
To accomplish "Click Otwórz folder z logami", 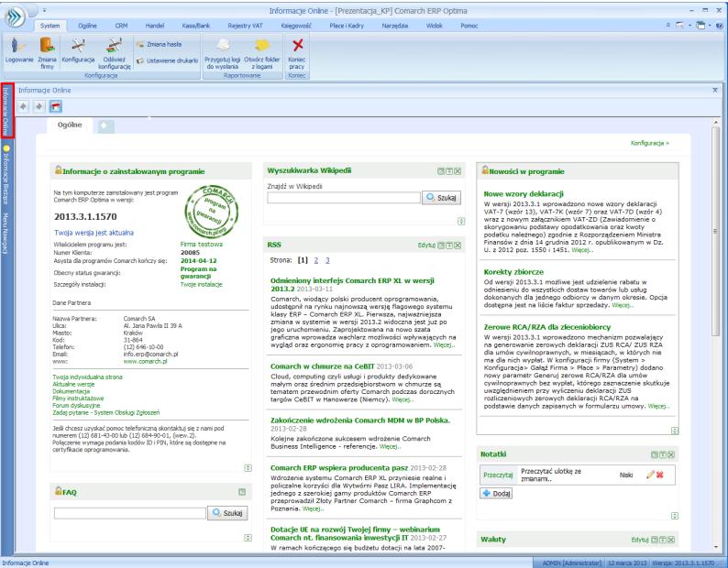I will click(262, 53).
